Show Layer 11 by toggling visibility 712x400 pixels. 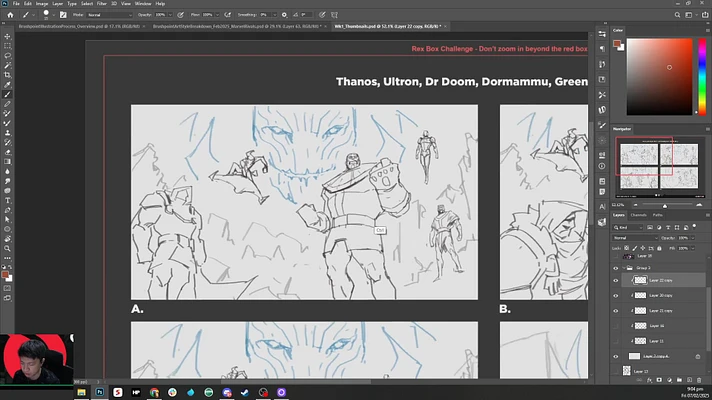click(x=616, y=341)
